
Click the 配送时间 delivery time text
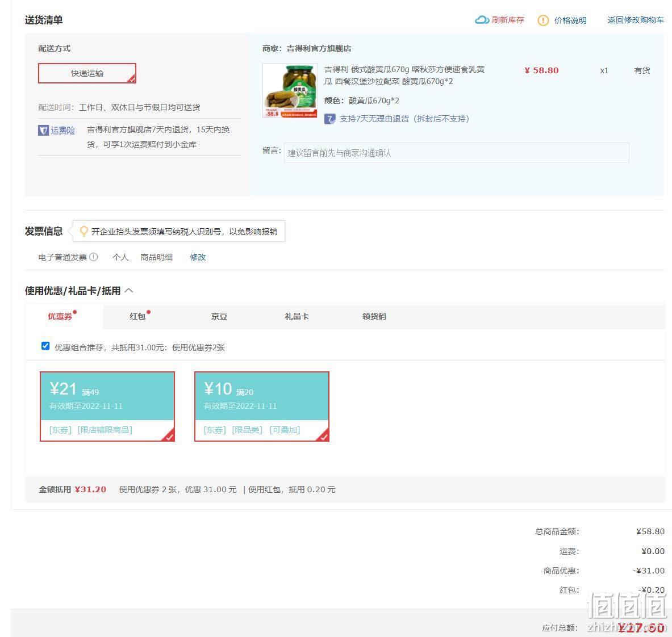coord(119,107)
